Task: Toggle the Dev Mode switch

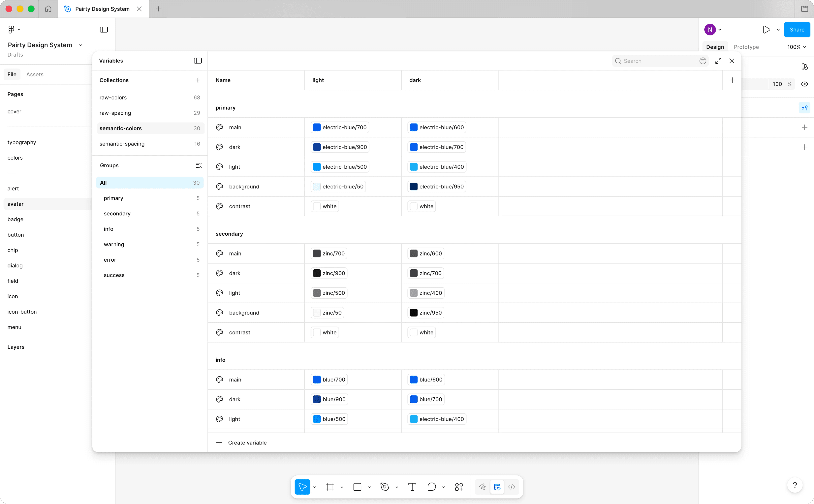Action: pos(511,487)
